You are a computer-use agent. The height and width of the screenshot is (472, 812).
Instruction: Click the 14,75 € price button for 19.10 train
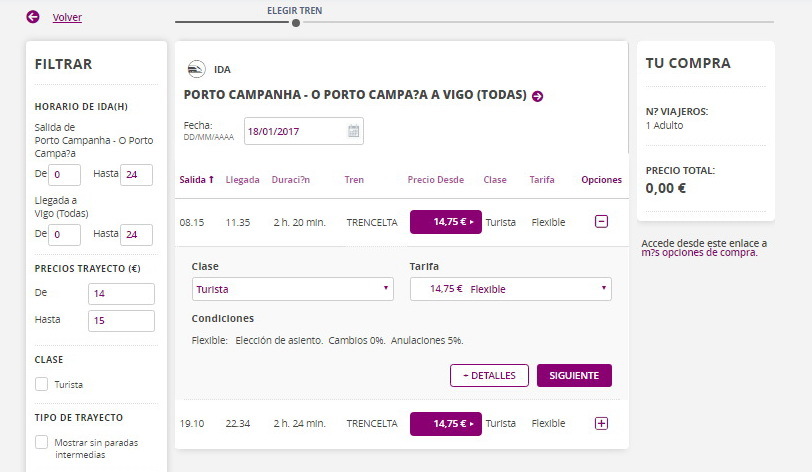coord(445,424)
